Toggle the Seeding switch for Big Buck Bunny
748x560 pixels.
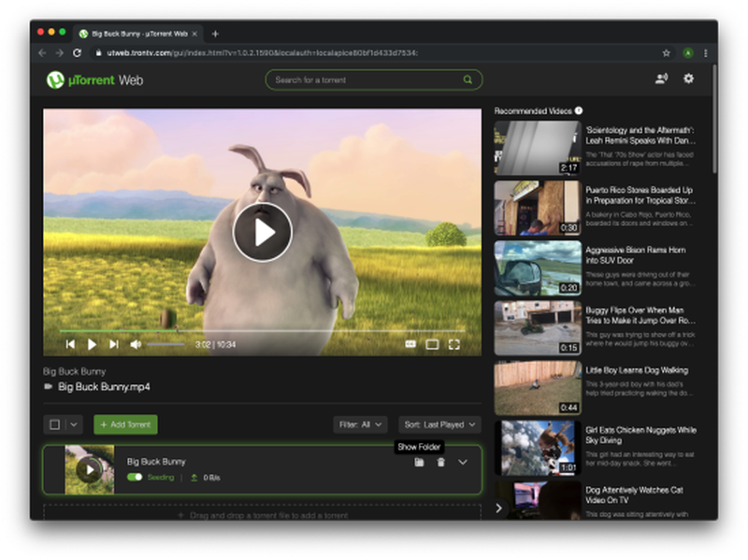135,477
